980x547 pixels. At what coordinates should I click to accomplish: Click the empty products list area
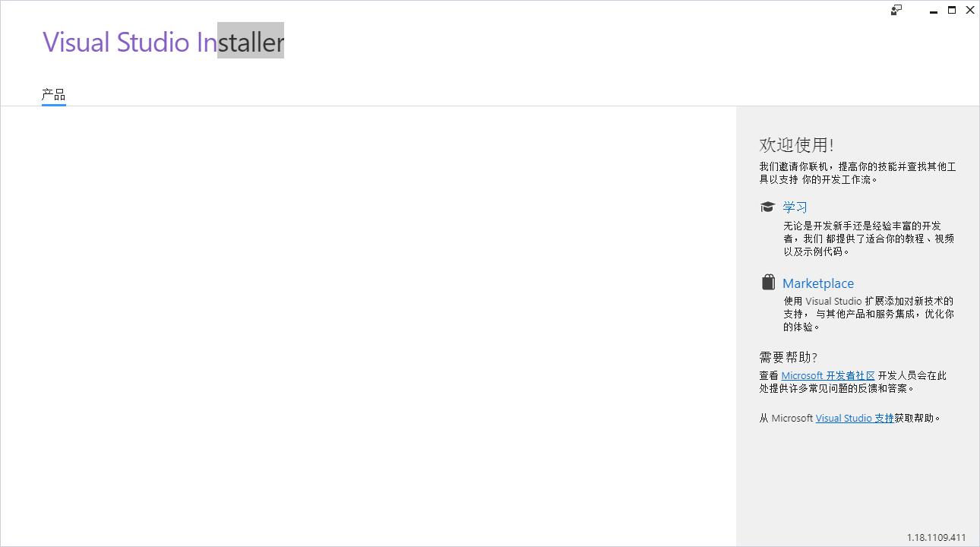tap(368, 325)
